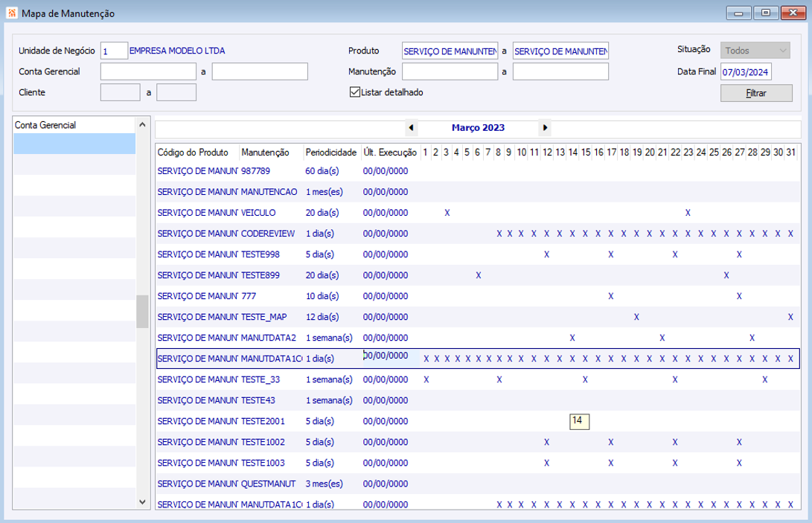Click the Mapa de Manutenção app icon
This screenshot has height=523, width=812.
coord(12,13)
